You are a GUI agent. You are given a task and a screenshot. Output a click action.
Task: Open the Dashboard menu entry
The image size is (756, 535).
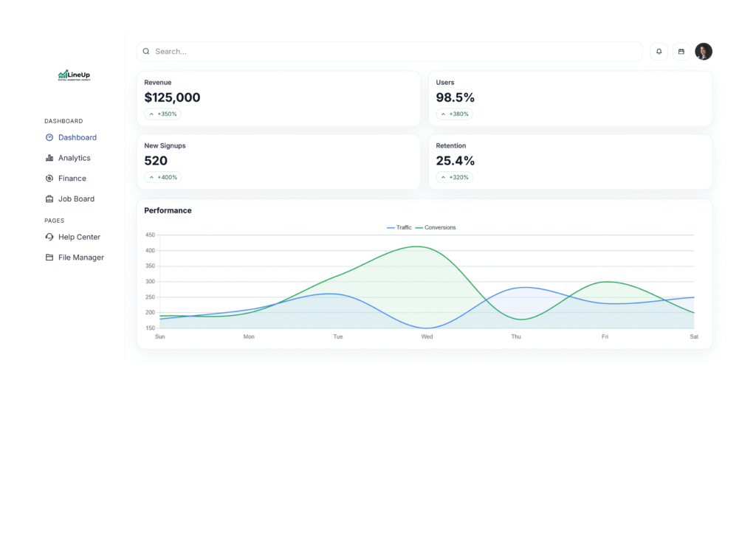[x=76, y=137]
